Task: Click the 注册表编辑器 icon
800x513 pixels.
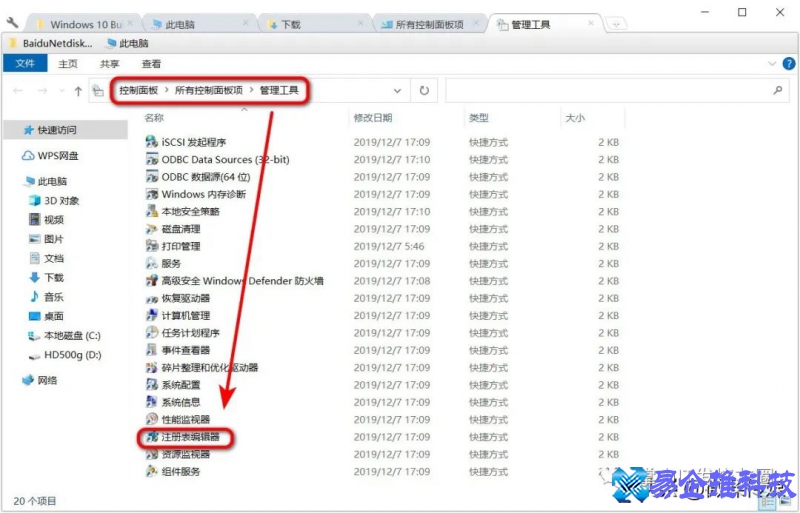Action: click(152, 436)
